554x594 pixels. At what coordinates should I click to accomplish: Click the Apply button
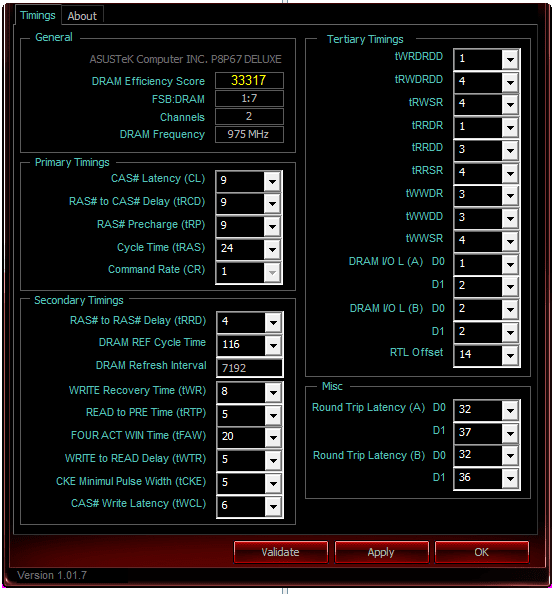point(381,552)
